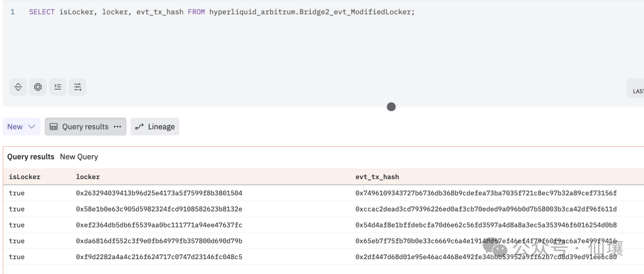Sort by the locker column header
The image size is (644, 274).
pos(88,177)
